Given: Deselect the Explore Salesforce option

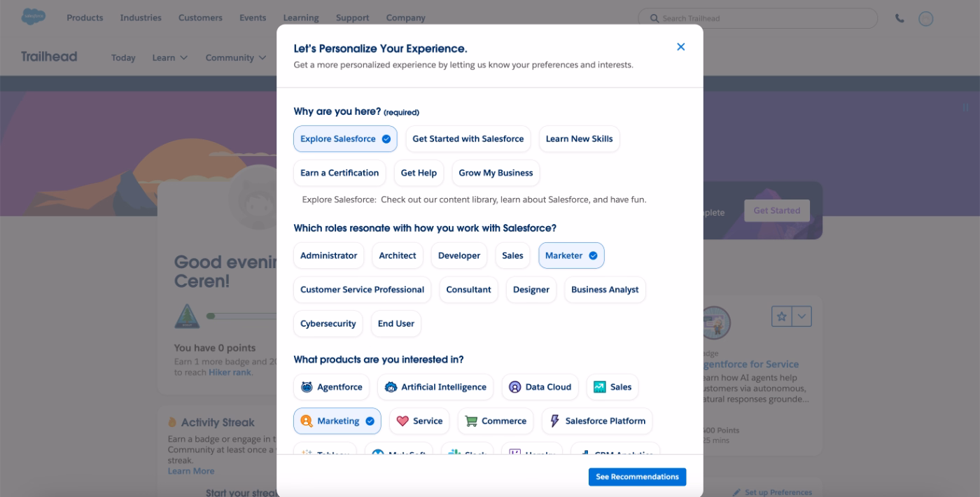Looking at the screenshot, I should pos(345,139).
